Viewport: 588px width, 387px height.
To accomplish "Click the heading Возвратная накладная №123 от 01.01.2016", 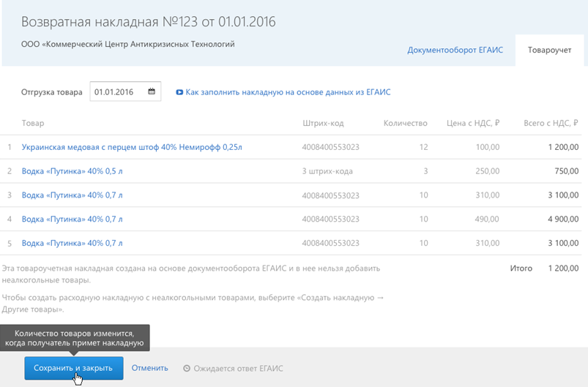I will point(148,22).
